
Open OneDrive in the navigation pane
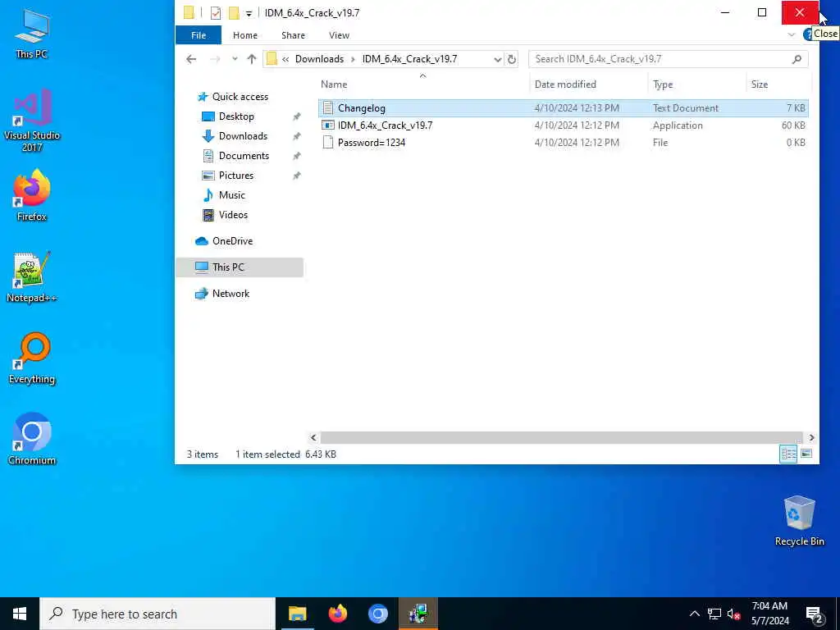[232, 241]
